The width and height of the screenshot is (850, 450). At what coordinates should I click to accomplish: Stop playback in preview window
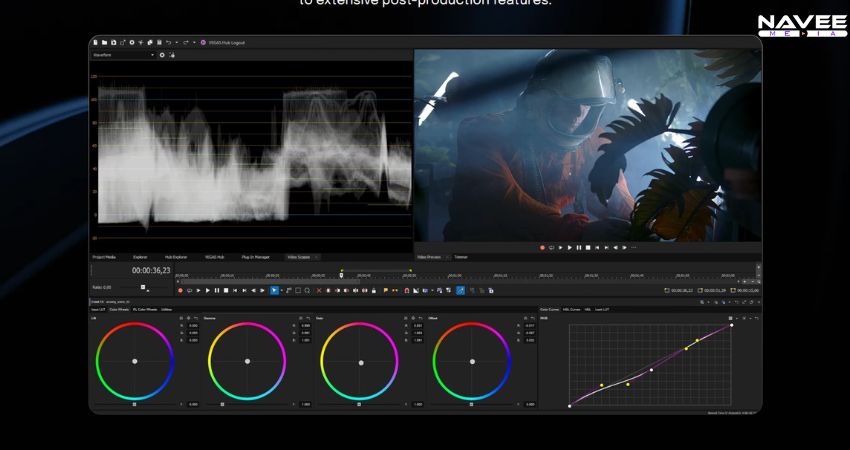588,248
